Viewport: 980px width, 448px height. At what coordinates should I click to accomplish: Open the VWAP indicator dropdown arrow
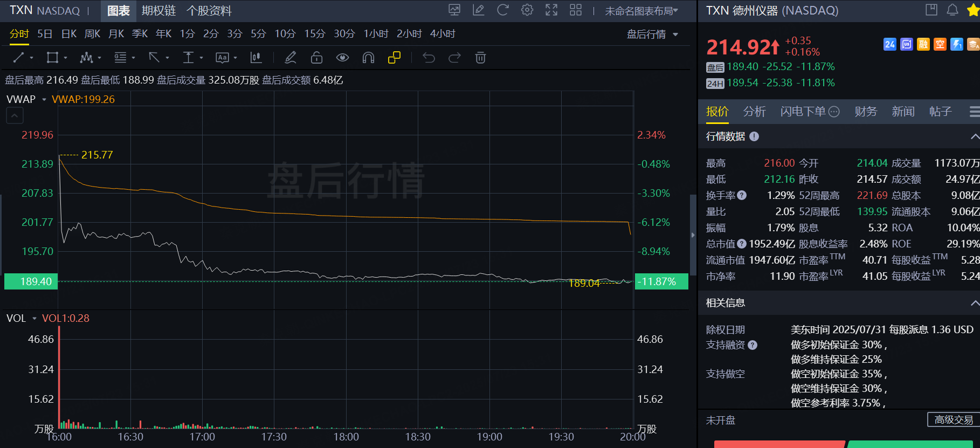point(44,99)
